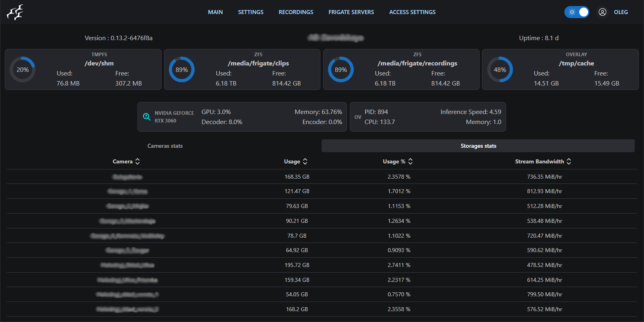The image size is (644, 322).
Task: Open the SETTINGS page
Action: click(250, 12)
